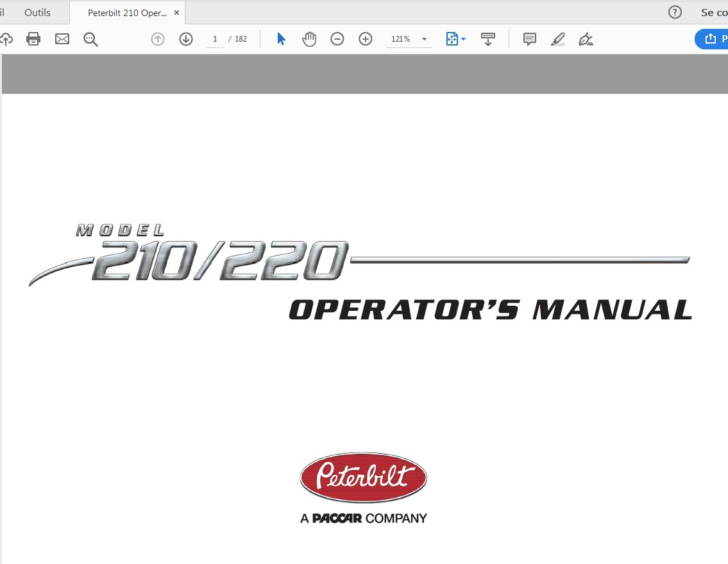Open the sign document pen tool
The height and width of the screenshot is (564, 728).
[x=586, y=39]
